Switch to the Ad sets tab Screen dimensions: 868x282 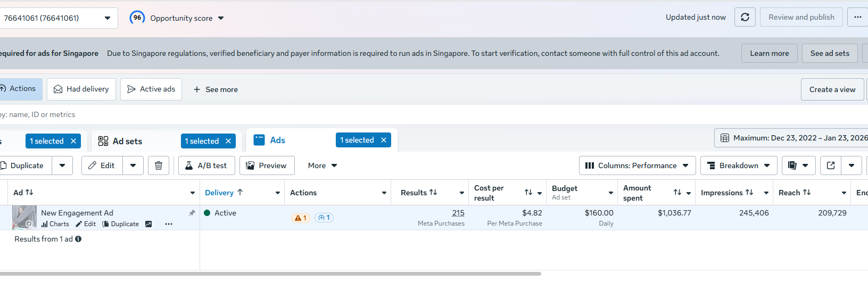coord(128,141)
